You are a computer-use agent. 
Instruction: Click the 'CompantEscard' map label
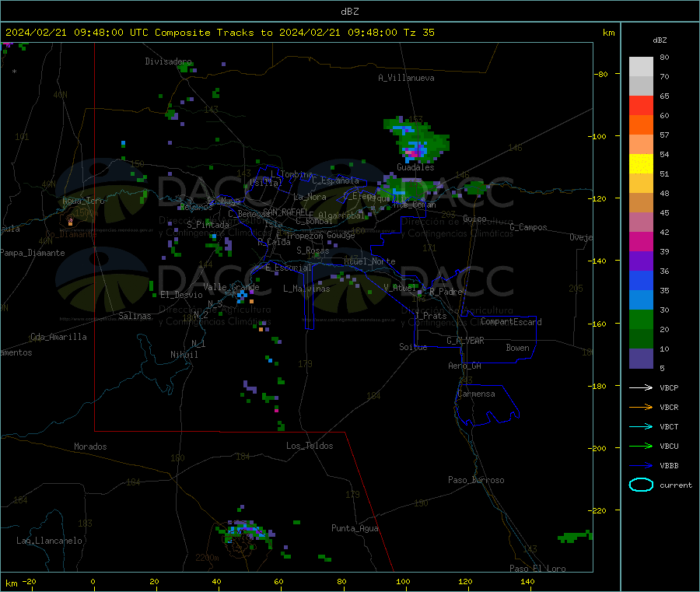(511, 322)
